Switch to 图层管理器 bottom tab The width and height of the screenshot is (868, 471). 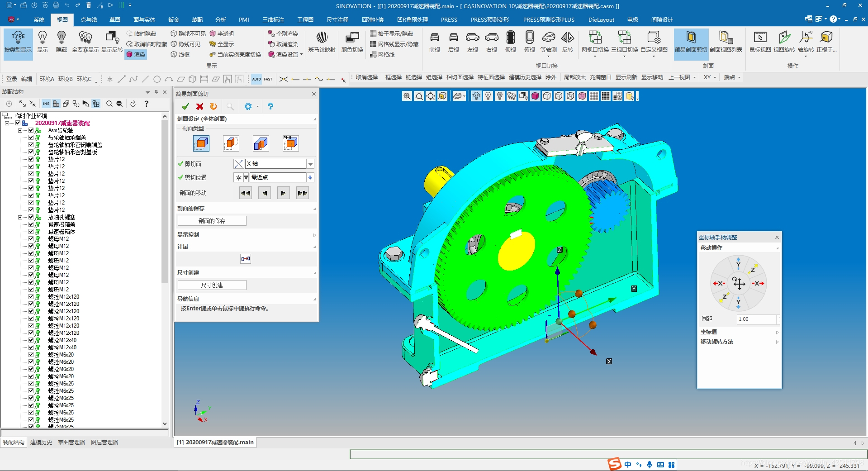coord(104,442)
